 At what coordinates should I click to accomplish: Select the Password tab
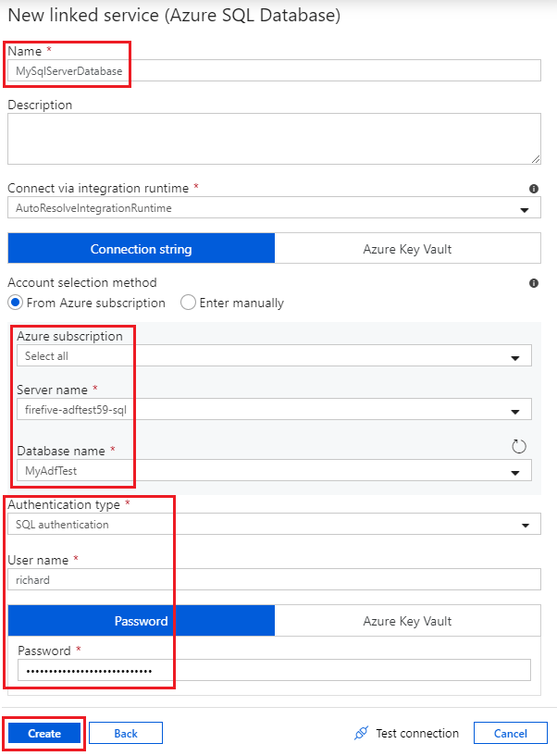tap(142, 621)
